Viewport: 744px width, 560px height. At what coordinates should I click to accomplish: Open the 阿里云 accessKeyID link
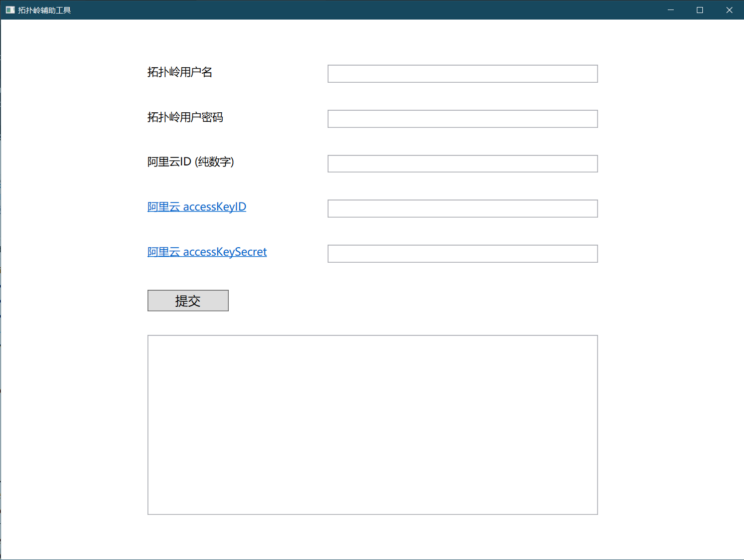(x=197, y=207)
